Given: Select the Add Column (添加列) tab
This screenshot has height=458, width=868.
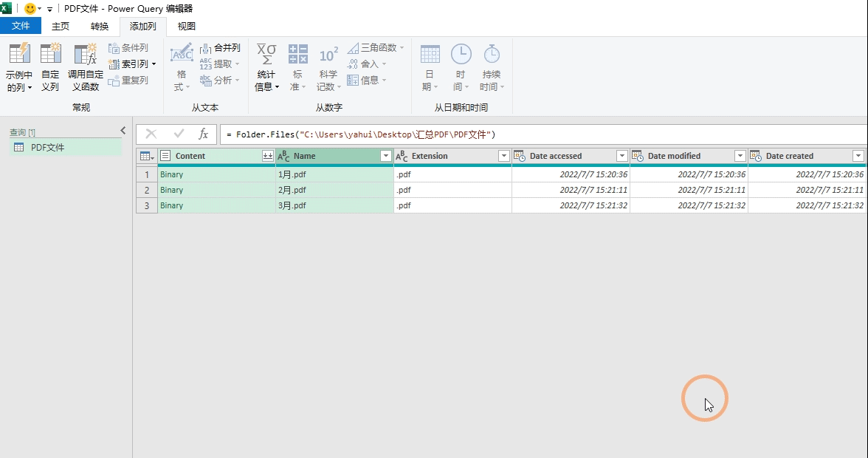Looking at the screenshot, I should pos(143,26).
